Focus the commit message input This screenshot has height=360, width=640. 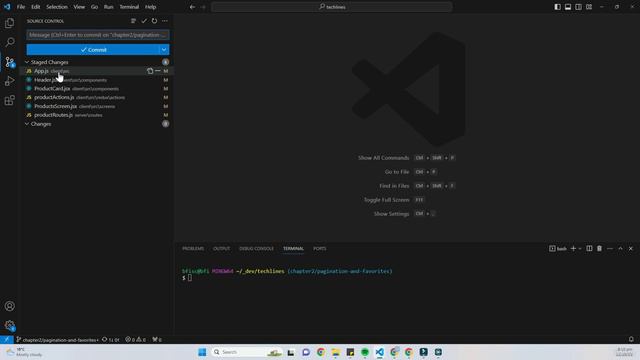tap(98, 35)
